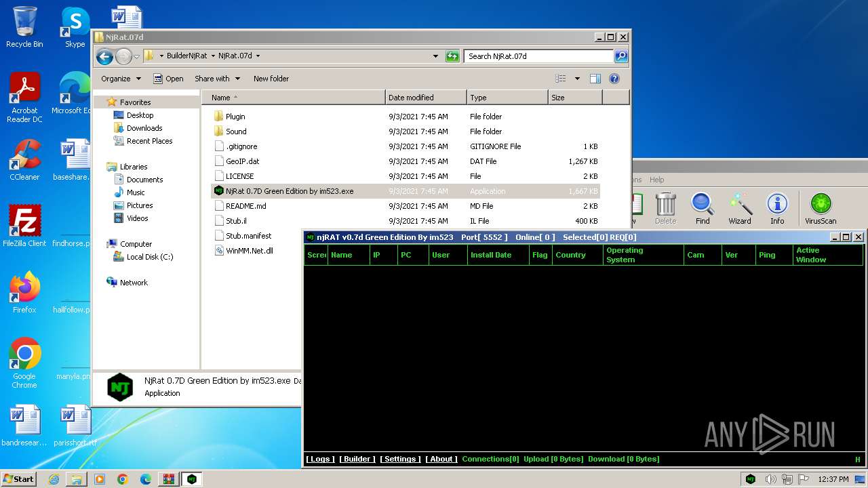Click the Active Window column header
The width and height of the screenshot is (868, 488).
coord(828,255)
